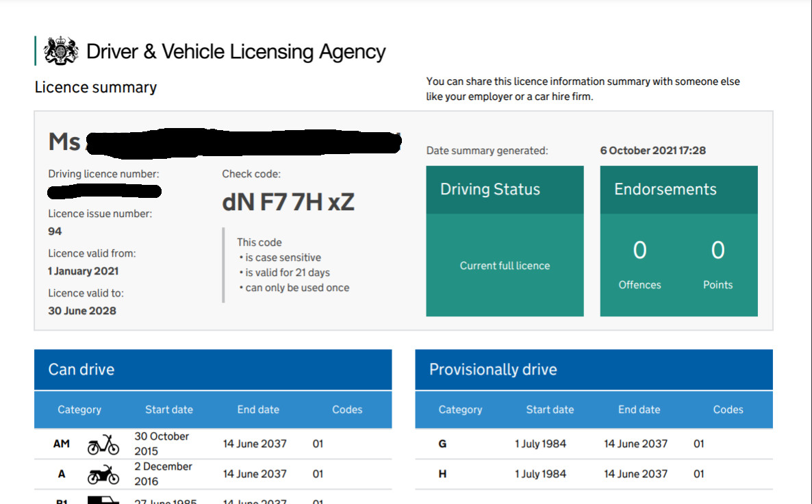The height and width of the screenshot is (504, 812).
Task: Click the check code dN F7 7H xZ
Action: pyautogui.click(x=288, y=201)
